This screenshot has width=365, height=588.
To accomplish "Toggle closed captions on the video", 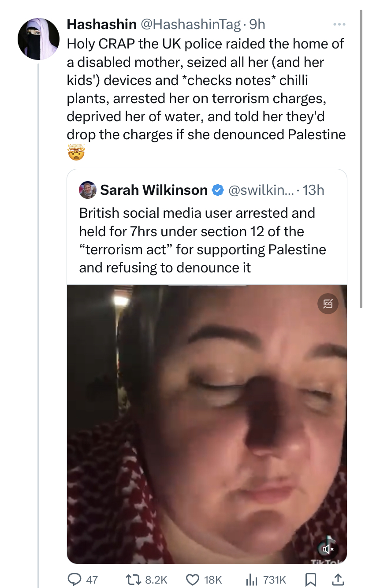I will pyautogui.click(x=328, y=303).
